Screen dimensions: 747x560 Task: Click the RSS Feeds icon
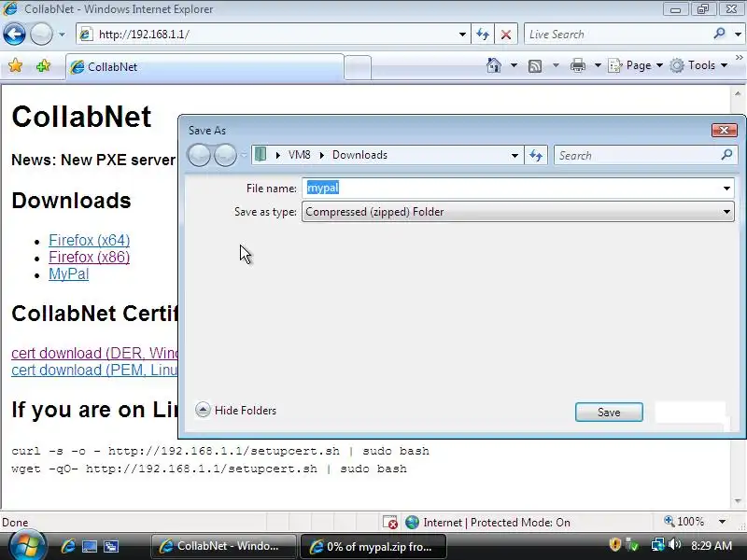click(x=535, y=65)
